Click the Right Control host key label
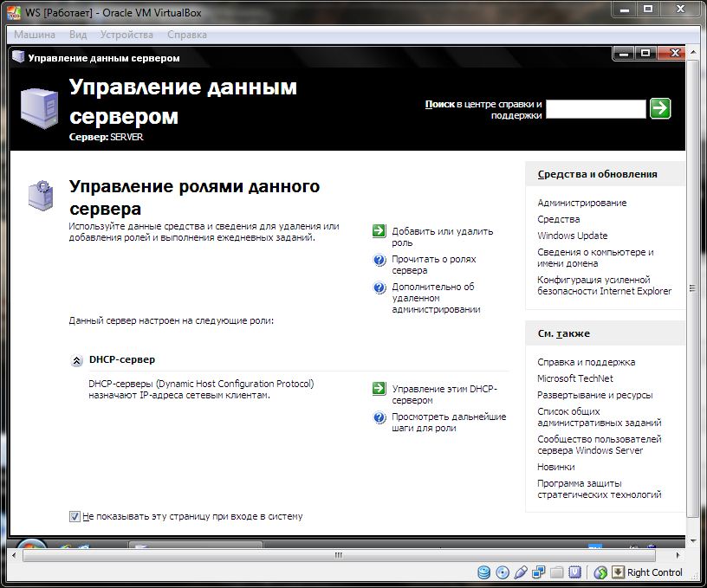Screen dimensions: 707x588 tap(655, 572)
